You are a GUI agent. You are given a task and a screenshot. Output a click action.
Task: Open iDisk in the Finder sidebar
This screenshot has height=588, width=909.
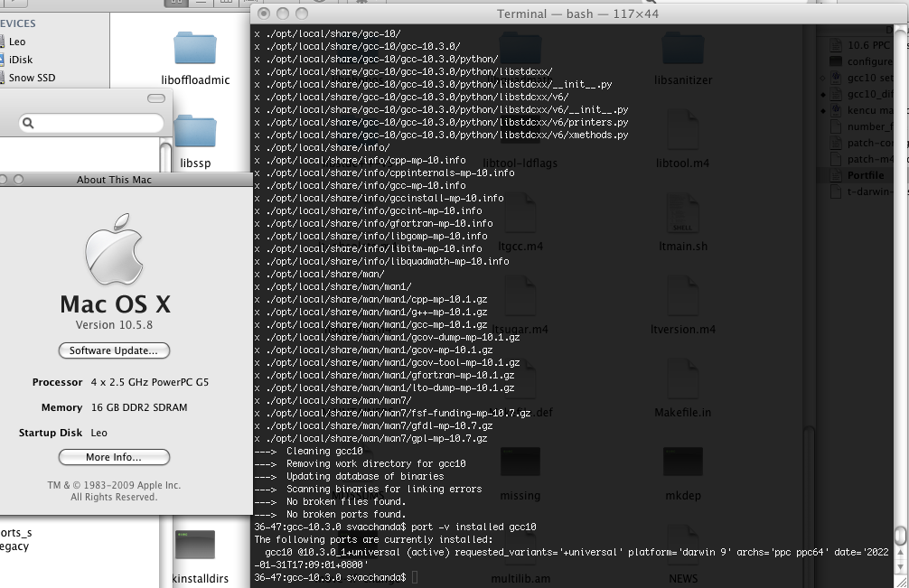tap(20, 60)
